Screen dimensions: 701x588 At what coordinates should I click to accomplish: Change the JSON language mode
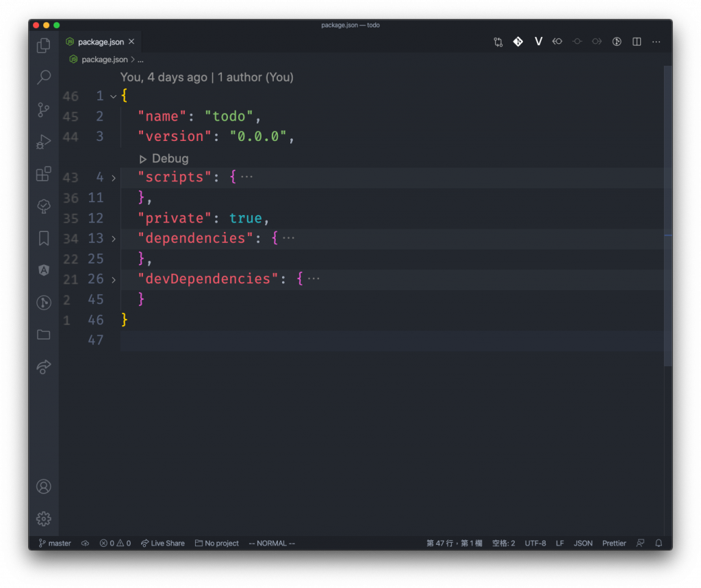[583, 544]
